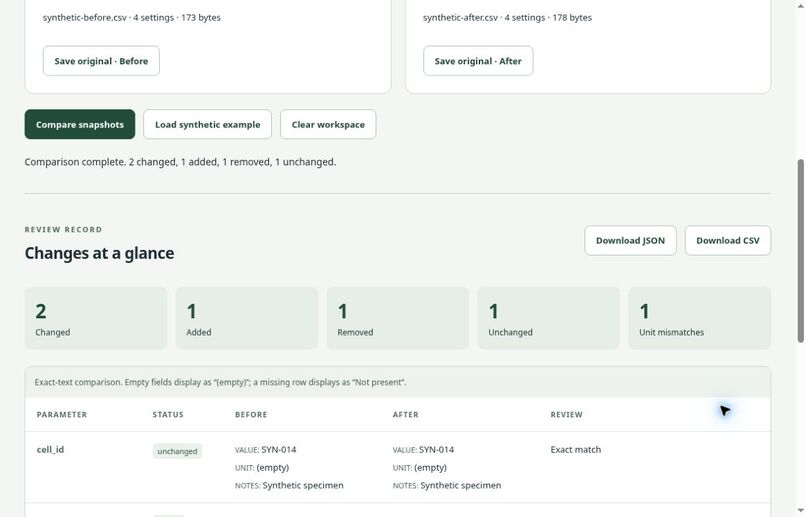Click the cell_id parameter name
The image size is (806, 517).
click(x=50, y=450)
